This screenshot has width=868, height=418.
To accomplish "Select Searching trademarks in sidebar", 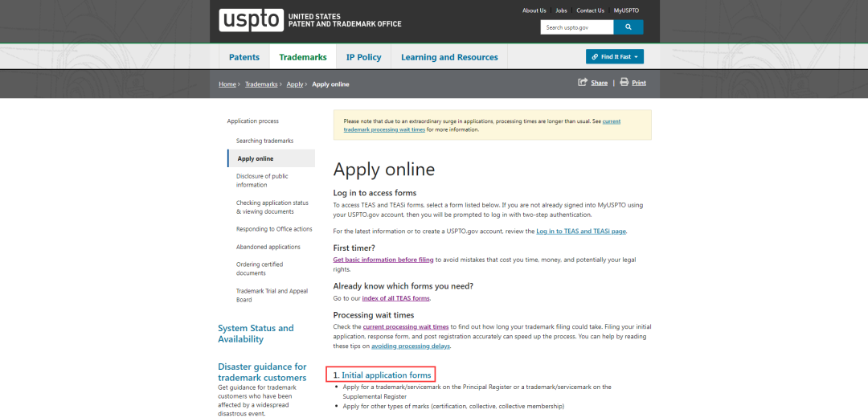I will pyautogui.click(x=264, y=141).
